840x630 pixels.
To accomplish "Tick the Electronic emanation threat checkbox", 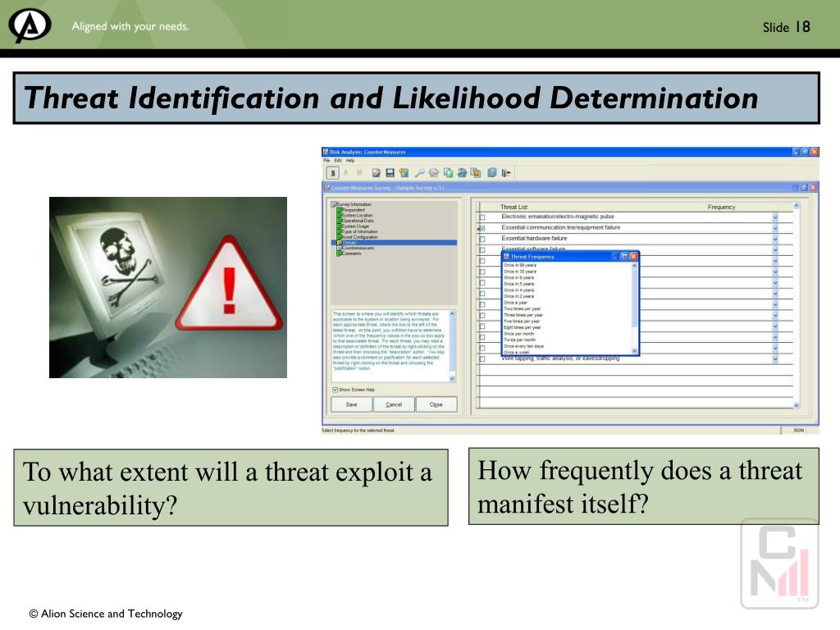I will click(x=482, y=217).
